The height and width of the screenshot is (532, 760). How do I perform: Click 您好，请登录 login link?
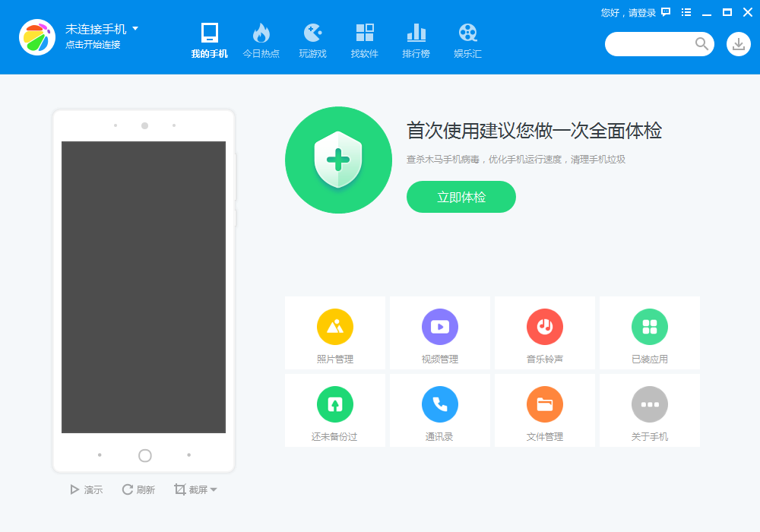click(629, 13)
